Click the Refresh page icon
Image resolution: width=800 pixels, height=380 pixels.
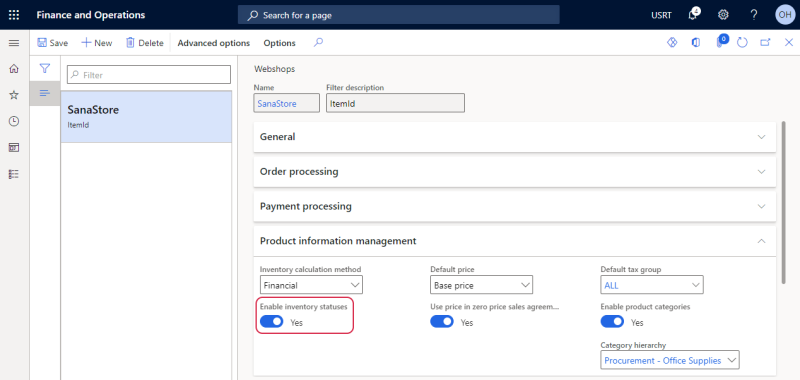coord(742,43)
